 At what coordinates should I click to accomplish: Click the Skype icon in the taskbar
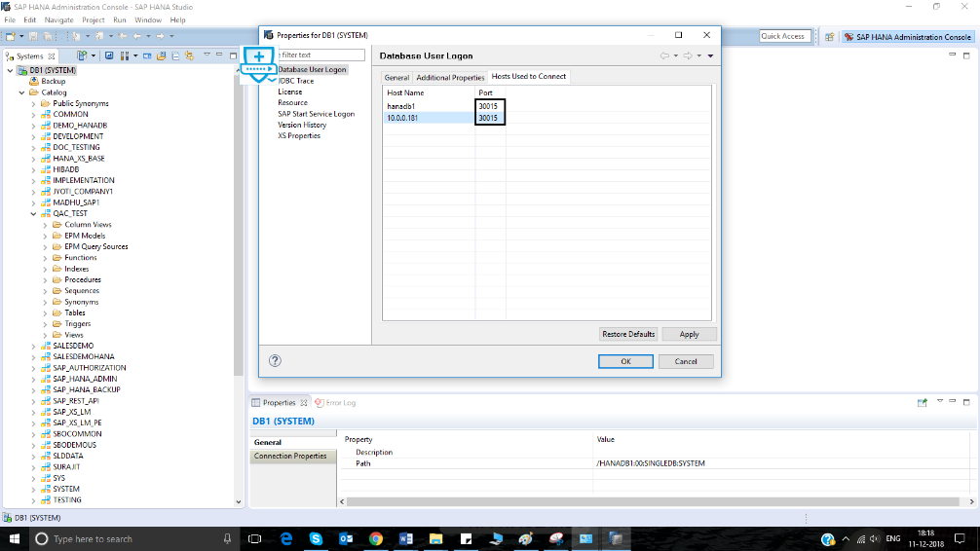[x=316, y=538]
